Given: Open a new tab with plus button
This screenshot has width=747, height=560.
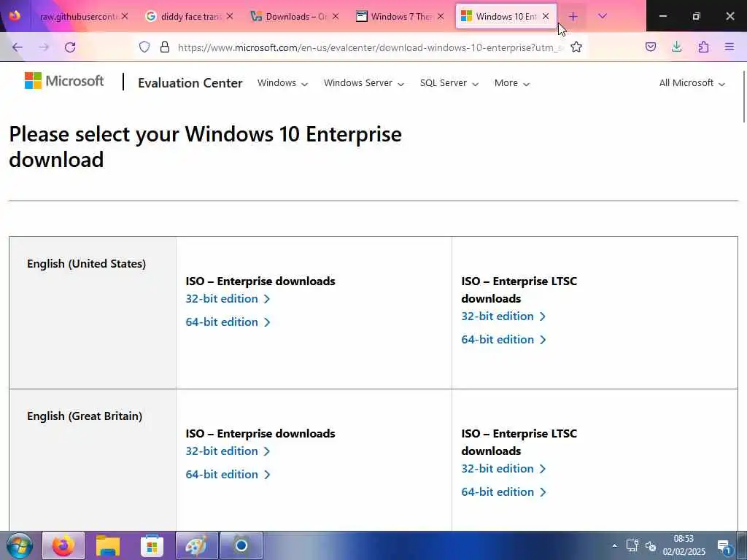Looking at the screenshot, I should [x=573, y=16].
